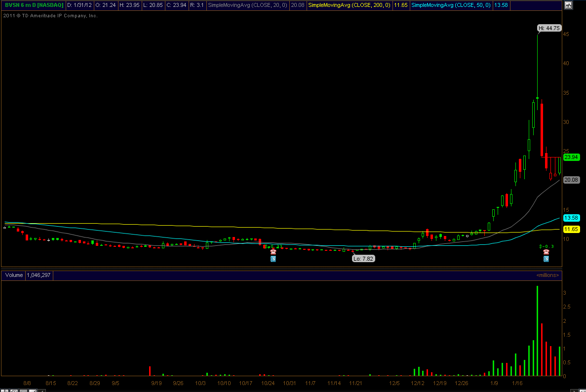Screen dimensions: 586x392
Task: Open the chart studies icon at top right
Action: (x=568, y=5)
